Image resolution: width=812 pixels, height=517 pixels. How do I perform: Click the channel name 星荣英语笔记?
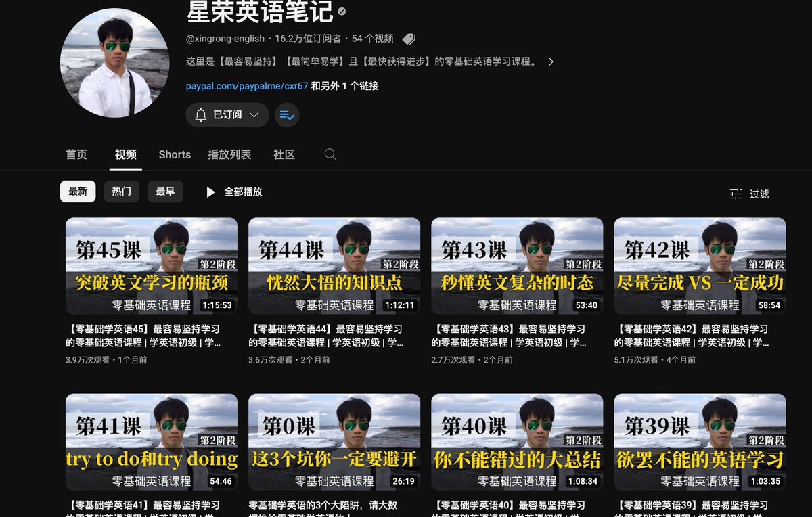(260, 11)
